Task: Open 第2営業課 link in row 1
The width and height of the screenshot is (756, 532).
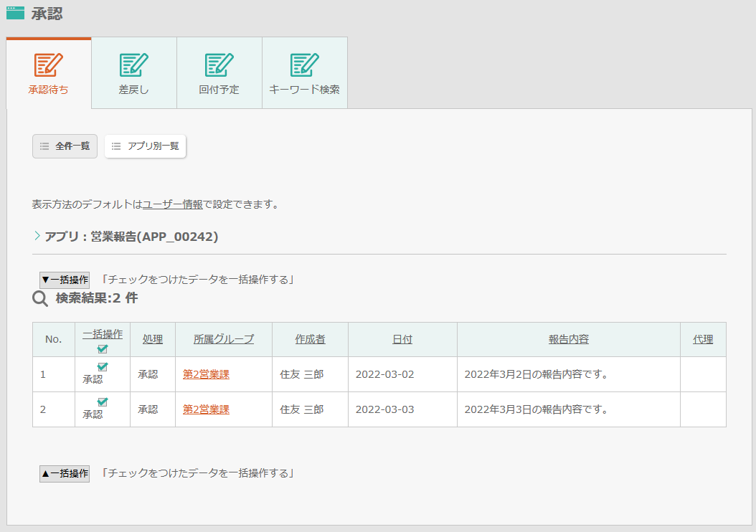Action: coord(206,374)
